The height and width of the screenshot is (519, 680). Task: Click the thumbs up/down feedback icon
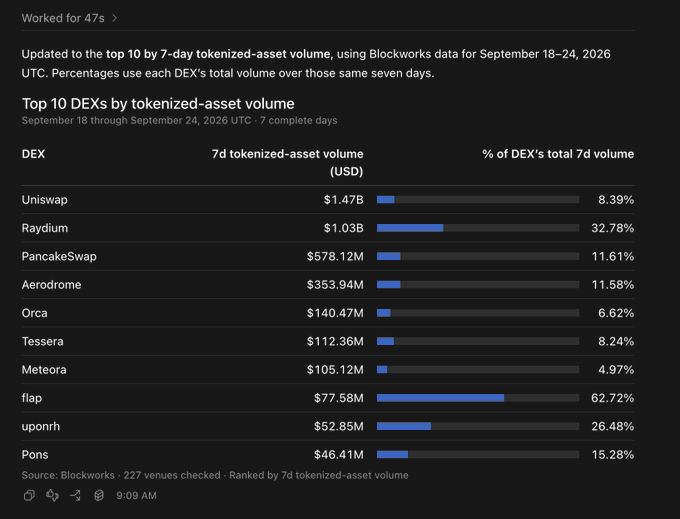pyautogui.click(x=52, y=495)
